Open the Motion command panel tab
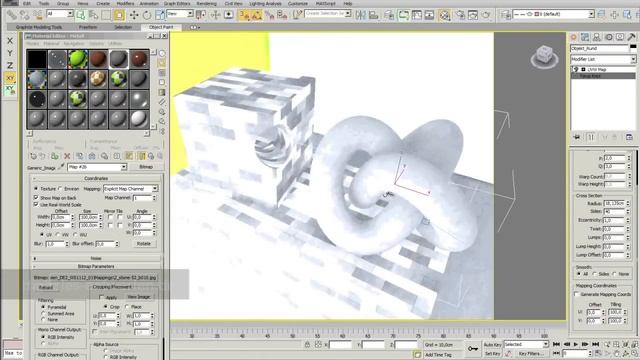 coord(609,37)
